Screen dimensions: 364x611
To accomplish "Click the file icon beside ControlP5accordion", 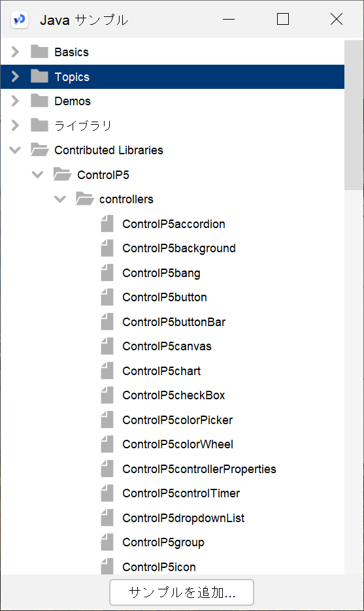I will (107, 223).
